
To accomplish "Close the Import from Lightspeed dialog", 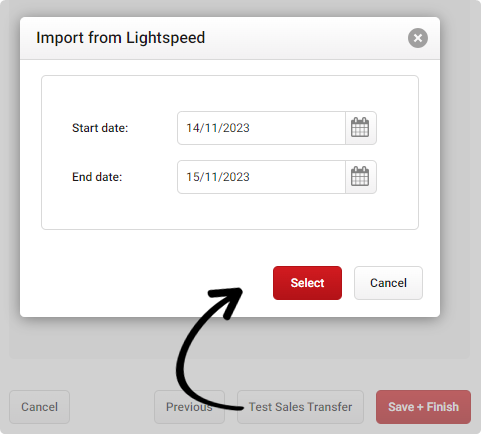I will click(418, 38).
